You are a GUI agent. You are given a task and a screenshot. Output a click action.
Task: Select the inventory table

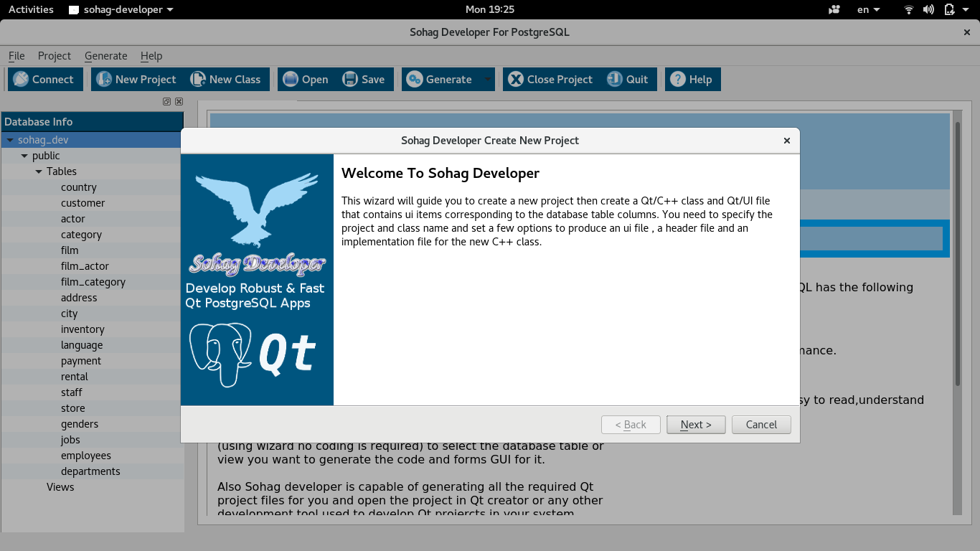point(83,329)
